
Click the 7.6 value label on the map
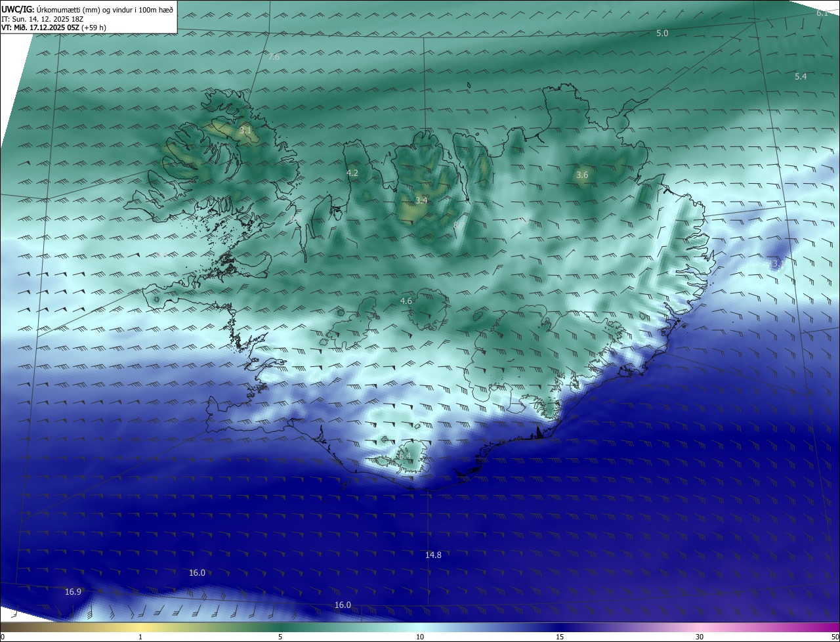[274, 57]
